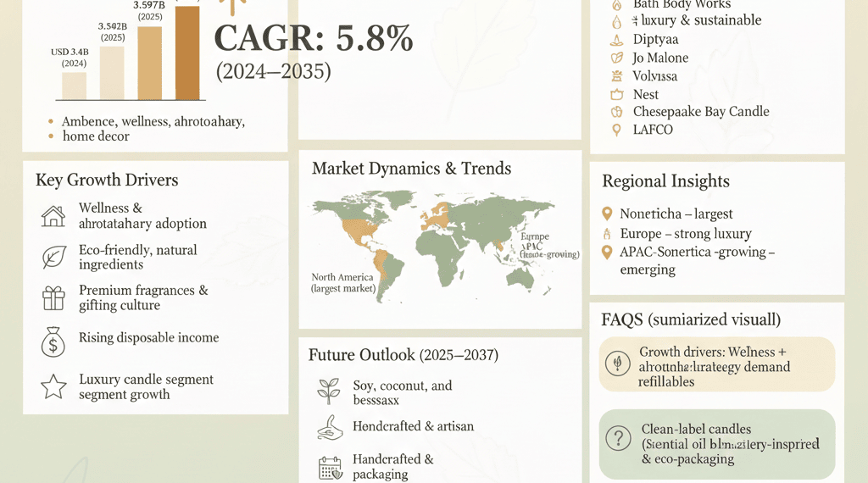Click the '(2024–2035)' period text
The height and width of the screenshot is (483, 868).
[x=274, y=71]
